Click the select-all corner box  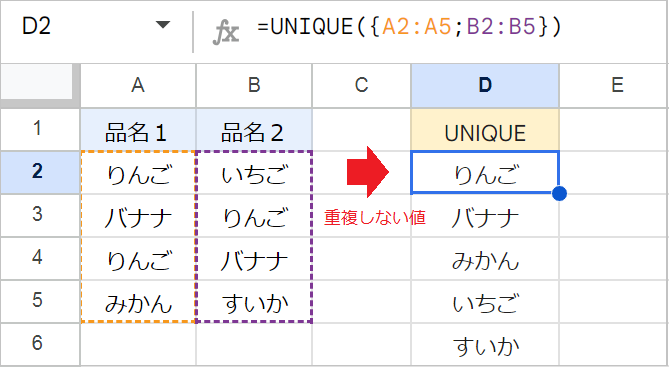[40, 86]
